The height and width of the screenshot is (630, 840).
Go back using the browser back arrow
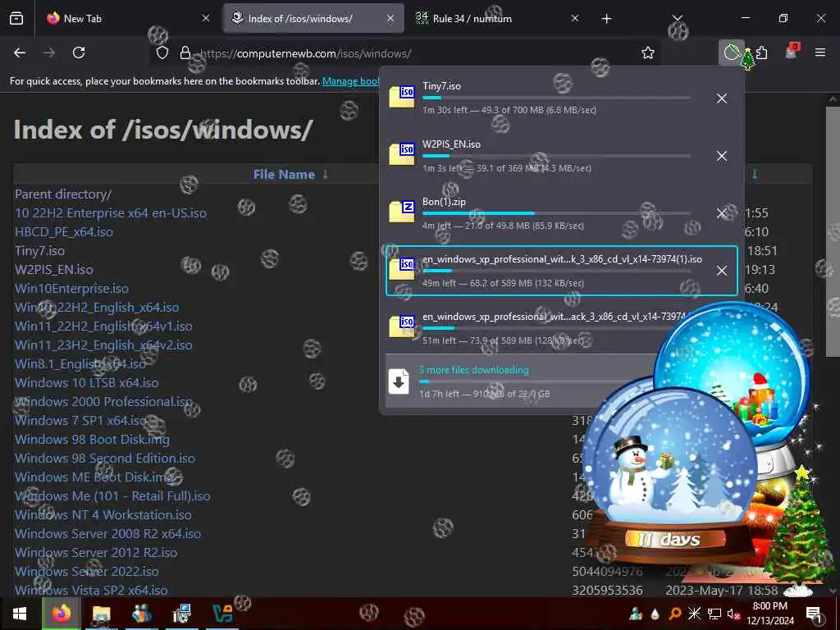(20, 52)
